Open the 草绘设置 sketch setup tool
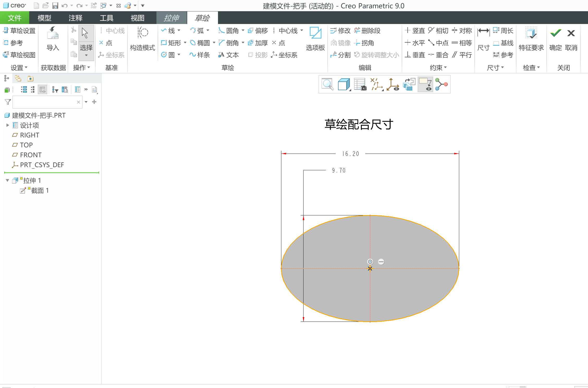The height and width of the screenshot is (388, 588). coord(19,31)
